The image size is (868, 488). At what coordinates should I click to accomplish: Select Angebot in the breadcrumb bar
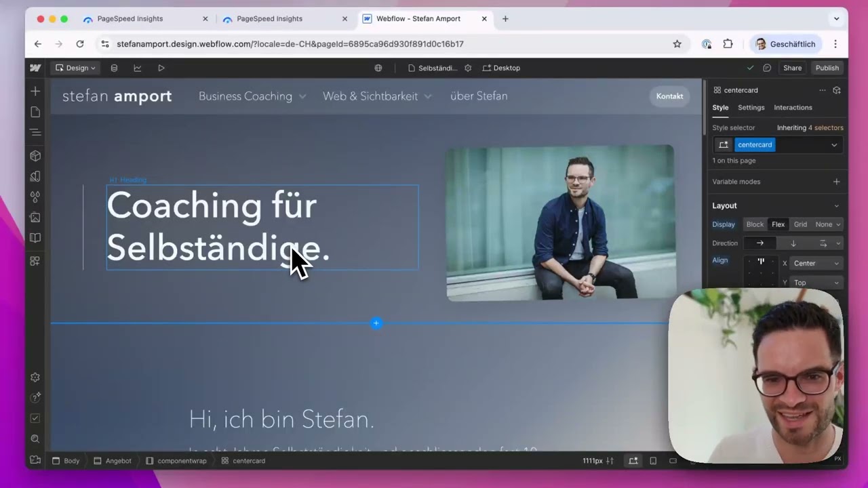(x=113, y=461)
